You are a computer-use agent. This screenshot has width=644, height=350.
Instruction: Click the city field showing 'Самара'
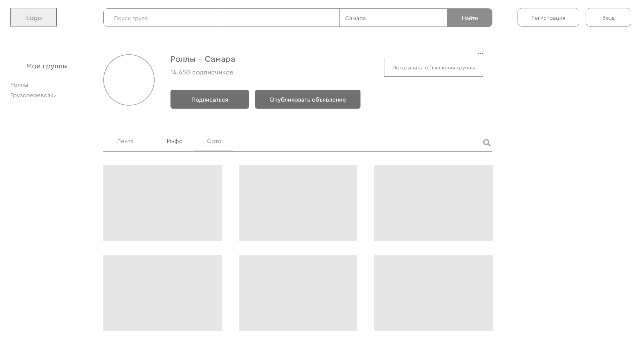coord(393,18)
